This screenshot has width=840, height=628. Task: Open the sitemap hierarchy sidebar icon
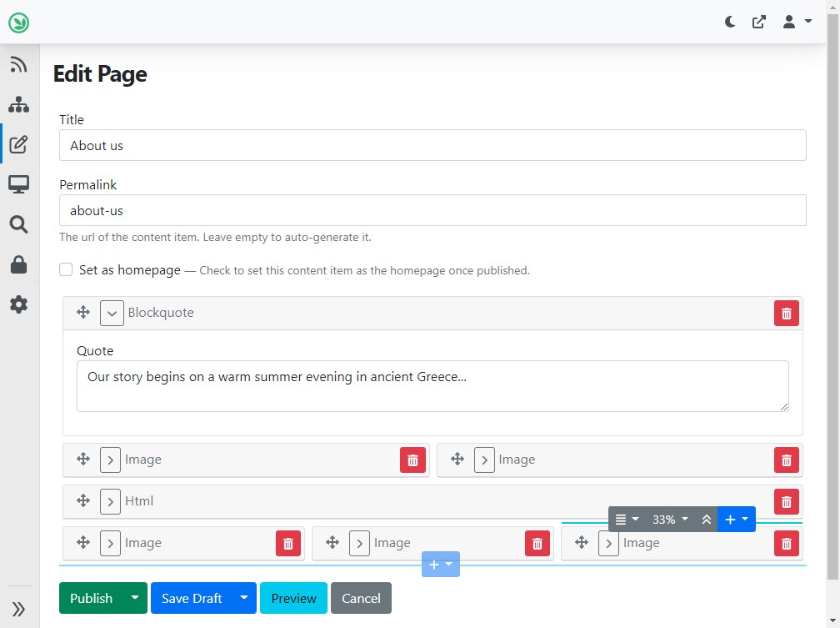[x=18, y=104]
